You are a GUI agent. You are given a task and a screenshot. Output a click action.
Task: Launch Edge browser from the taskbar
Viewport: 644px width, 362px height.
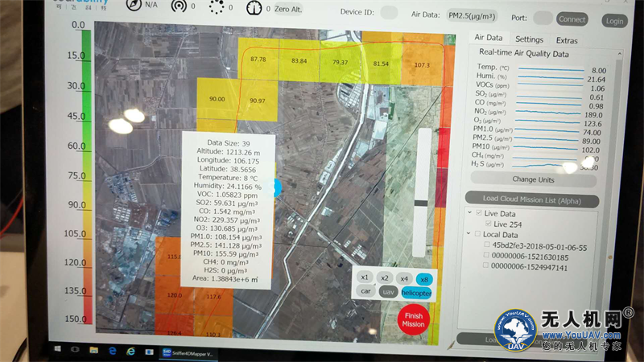tap(113, 351)
